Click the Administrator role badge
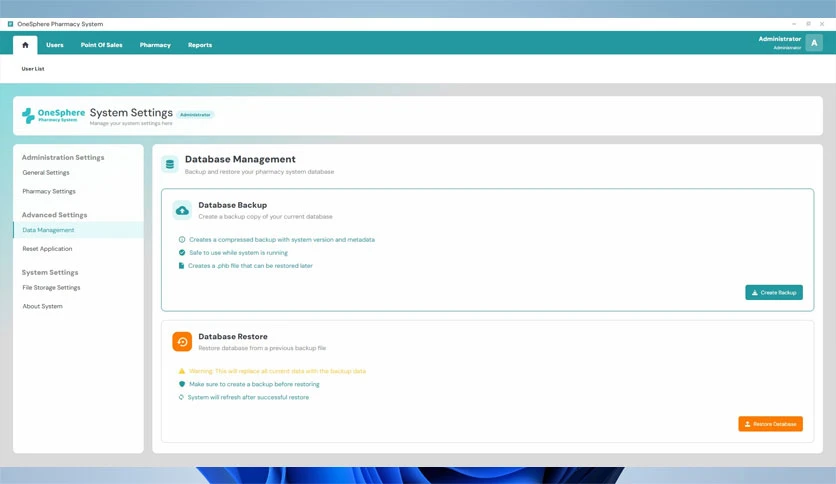The width and height of the screenshot is (836, 484). click(x=195, y=115)
